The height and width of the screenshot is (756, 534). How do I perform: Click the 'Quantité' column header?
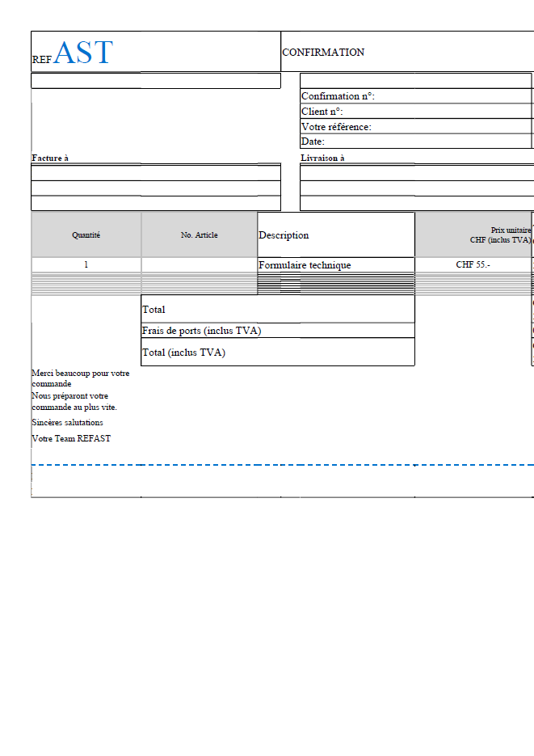pos(86,234)
